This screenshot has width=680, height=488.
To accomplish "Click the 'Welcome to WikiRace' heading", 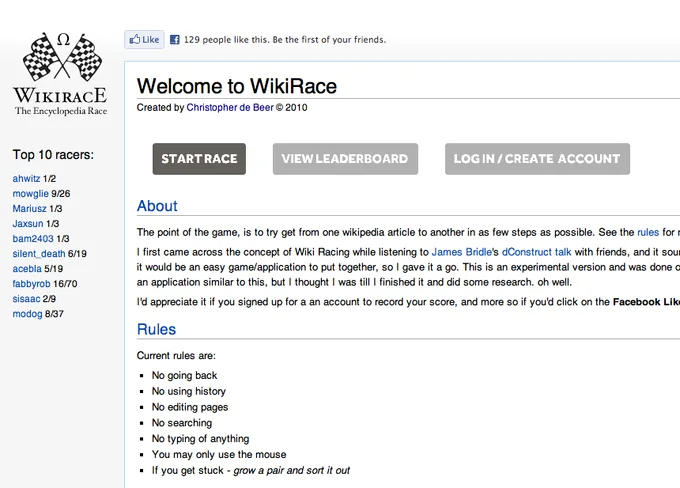I will pyautogui.click(x=237, y=86).
